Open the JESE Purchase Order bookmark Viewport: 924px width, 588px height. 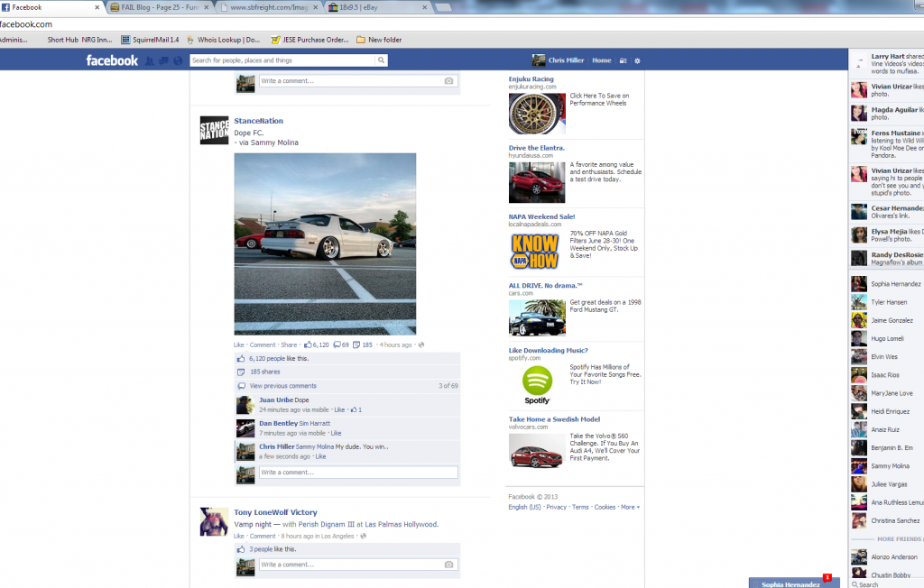pos(310,40)
